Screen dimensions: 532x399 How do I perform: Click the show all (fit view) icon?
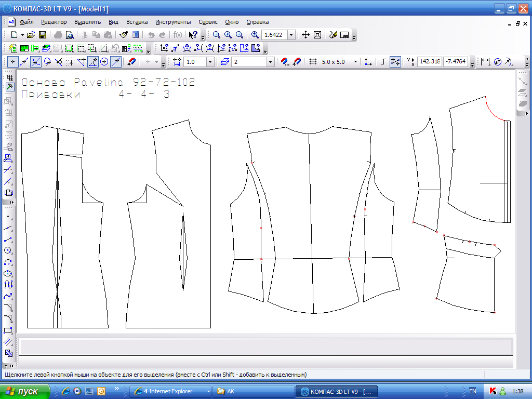click(317, 35)
